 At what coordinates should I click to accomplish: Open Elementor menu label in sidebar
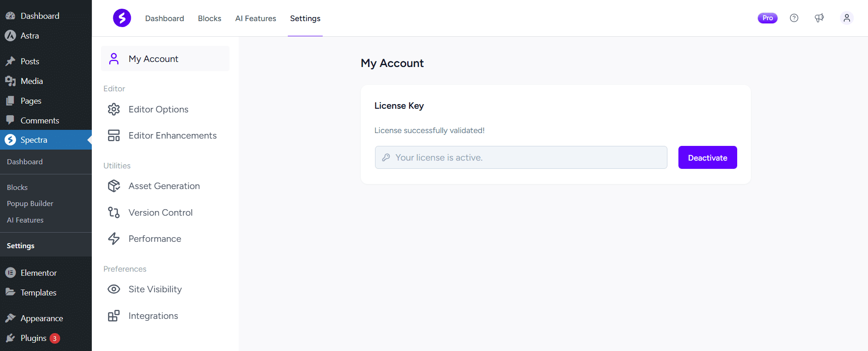coord(39,273)
